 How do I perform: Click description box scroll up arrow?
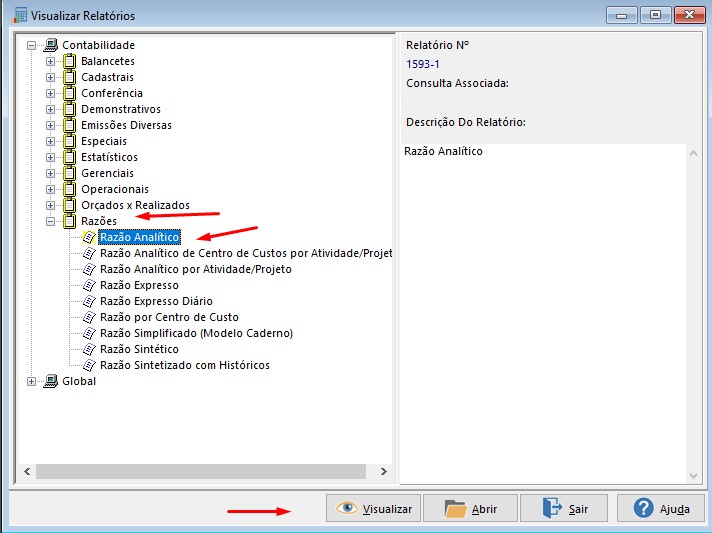(x=693, y=153)
